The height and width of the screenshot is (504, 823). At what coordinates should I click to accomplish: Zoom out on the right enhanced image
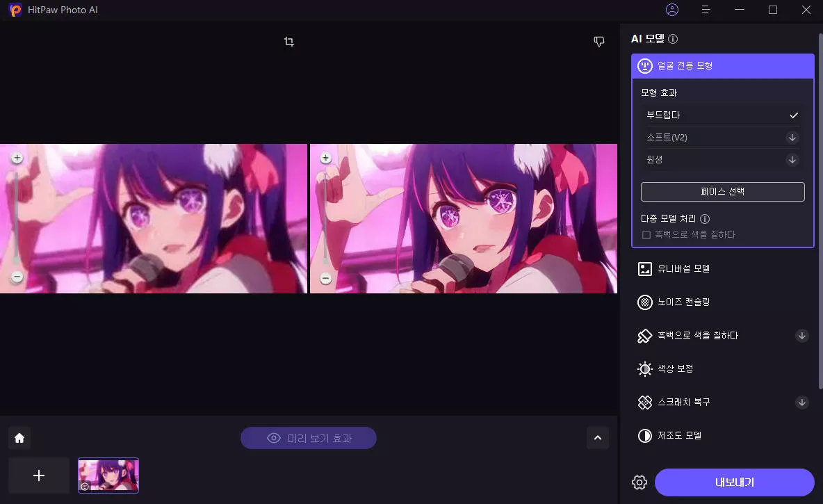pyautogui.click(x=325, y=279)
